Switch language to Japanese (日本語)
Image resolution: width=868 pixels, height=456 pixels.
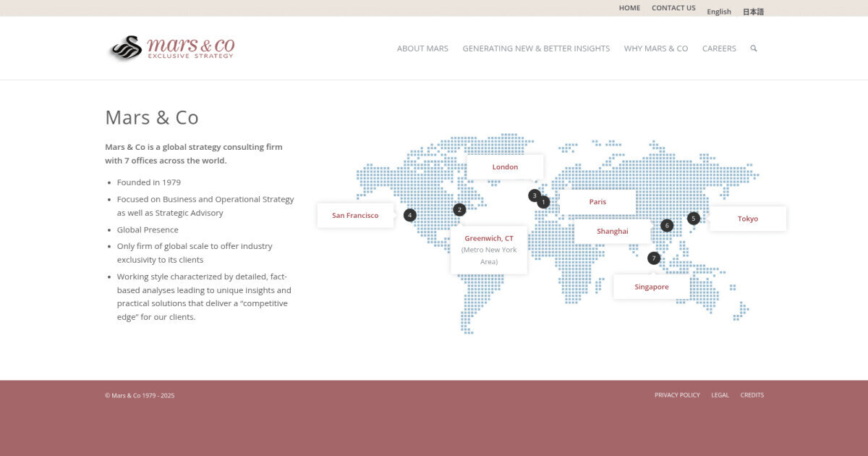click(x=753, y=12)
